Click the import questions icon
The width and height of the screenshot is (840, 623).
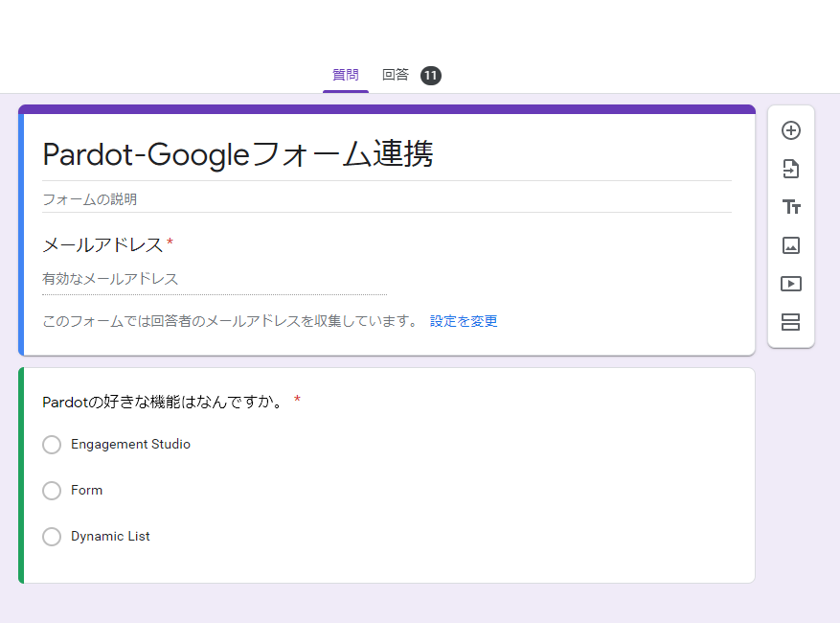coord(791,169)
